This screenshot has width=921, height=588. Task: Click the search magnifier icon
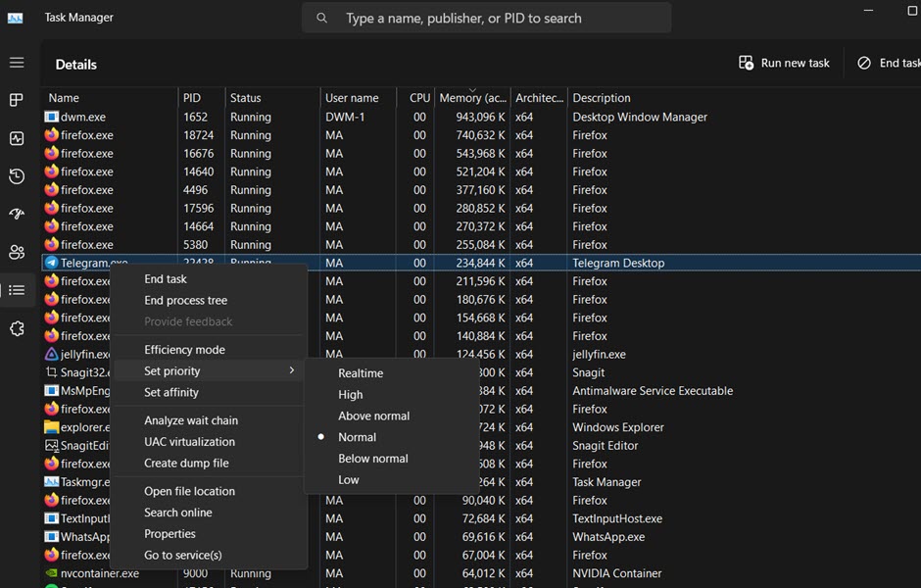(x=321, y=17)
